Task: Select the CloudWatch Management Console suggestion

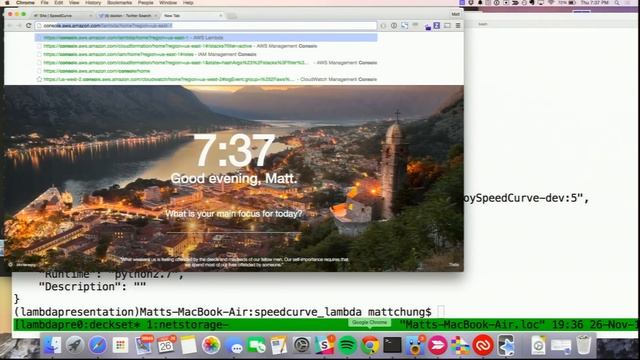Action: click(206, 79)
